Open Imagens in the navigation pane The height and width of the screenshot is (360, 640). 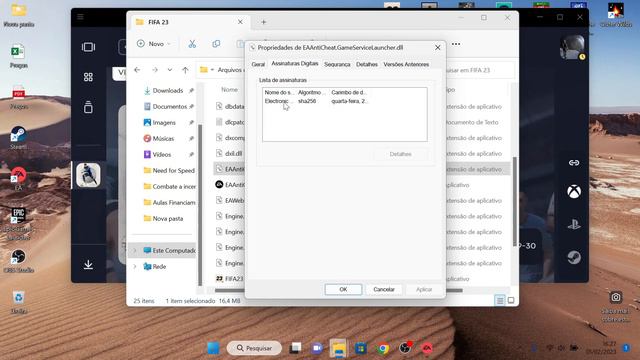click(164, 122)
